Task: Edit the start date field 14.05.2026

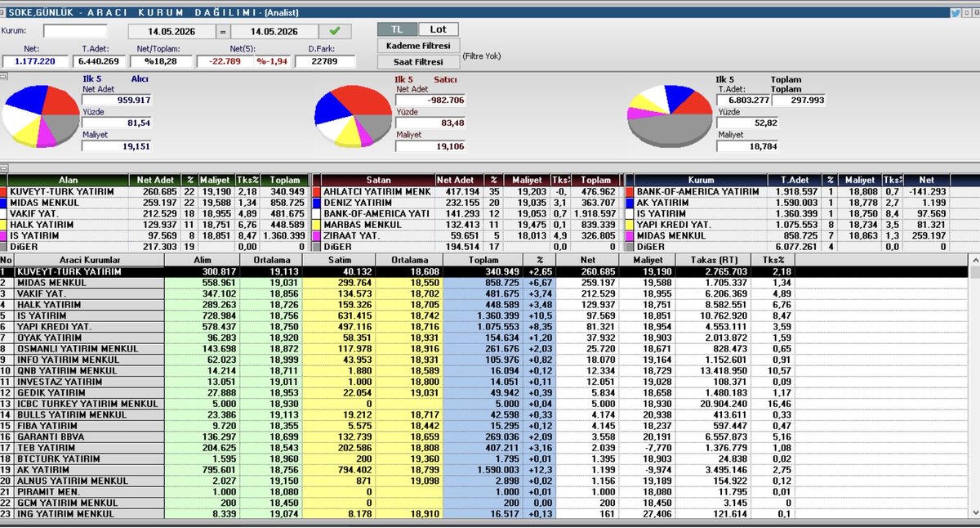Action: click(x=171, y=31)
